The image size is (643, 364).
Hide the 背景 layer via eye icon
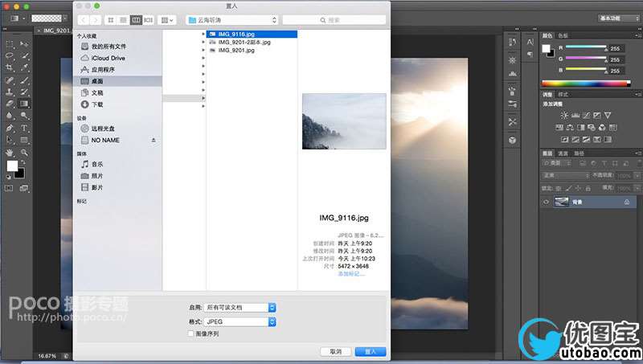click(x=547, y=202)
